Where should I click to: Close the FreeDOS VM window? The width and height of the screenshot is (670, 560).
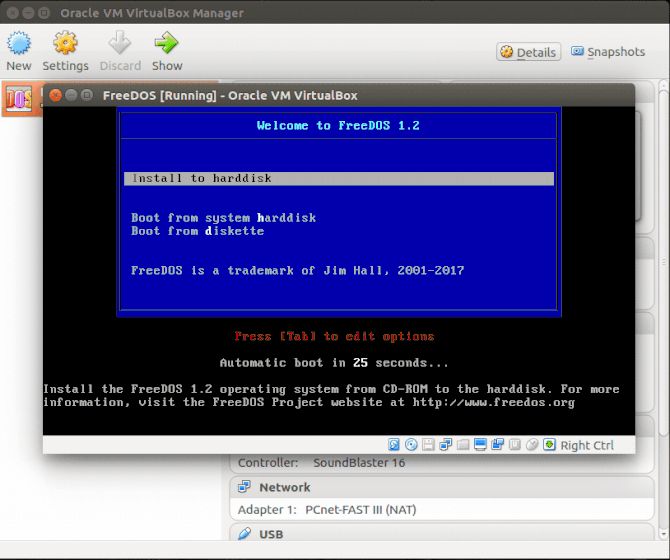coord(56,95)
